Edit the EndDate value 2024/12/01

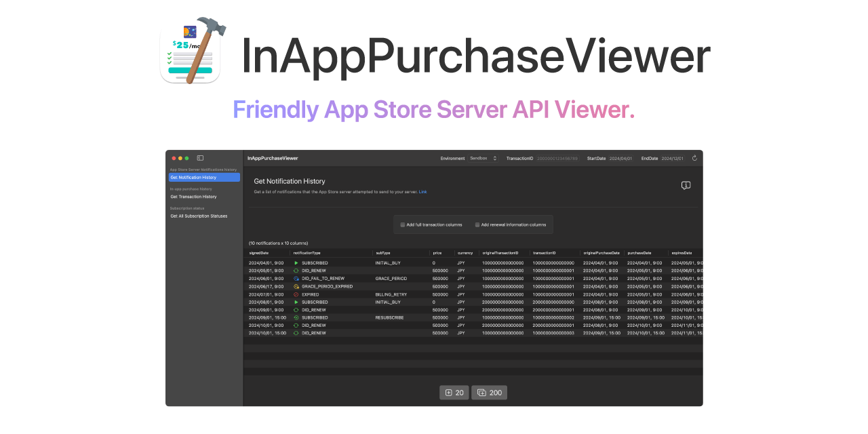672,158
